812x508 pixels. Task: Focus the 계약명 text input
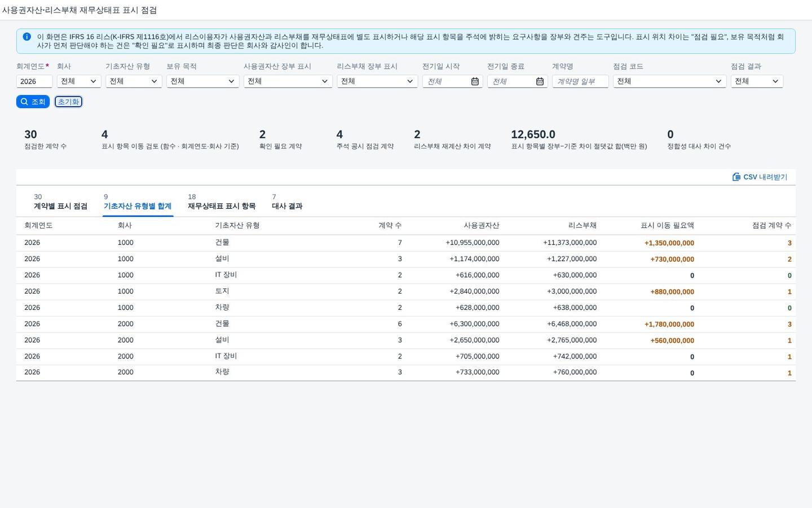580,81
